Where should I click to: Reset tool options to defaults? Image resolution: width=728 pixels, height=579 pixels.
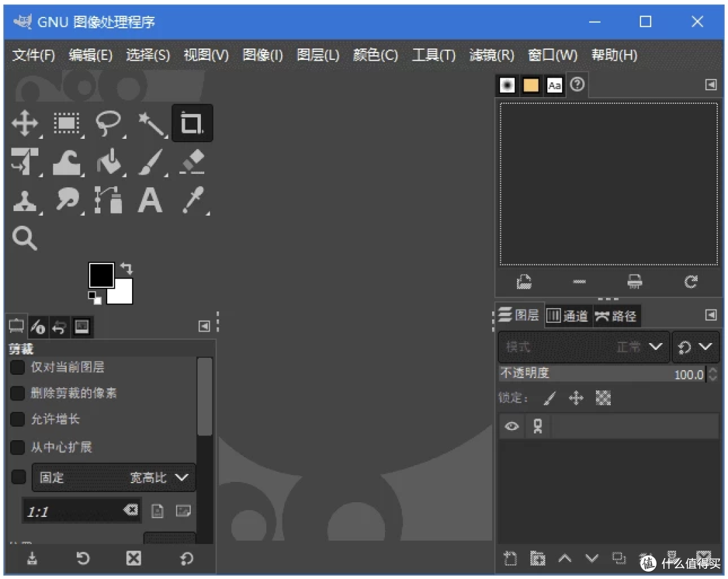tap(186, 558)
